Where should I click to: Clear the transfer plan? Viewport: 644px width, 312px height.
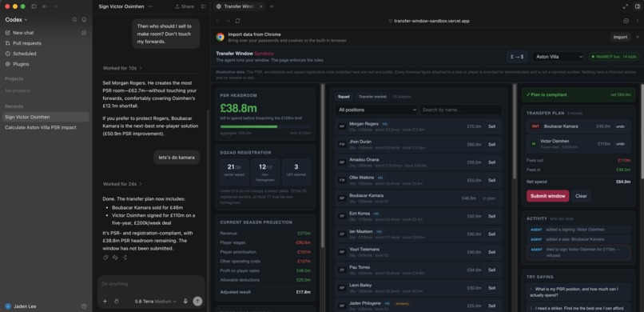pos(581,196)
